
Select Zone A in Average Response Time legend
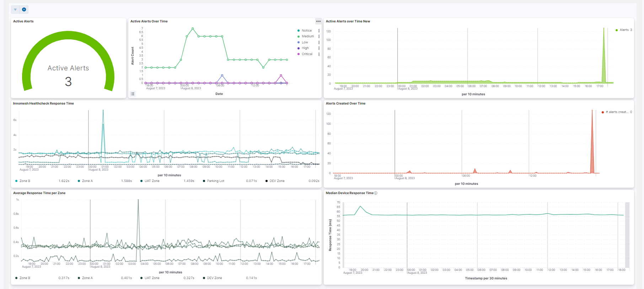(87, 278)
